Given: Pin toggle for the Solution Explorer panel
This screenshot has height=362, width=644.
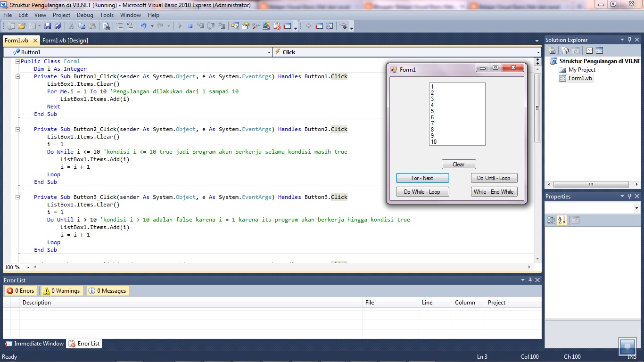Looking at the screenshot, I should [629, 40].
